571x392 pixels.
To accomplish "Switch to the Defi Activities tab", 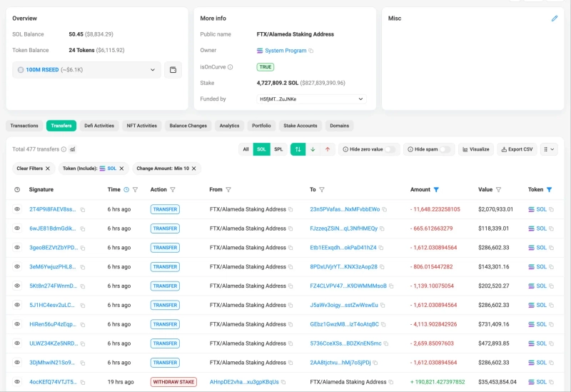I will tap(99, 126).
